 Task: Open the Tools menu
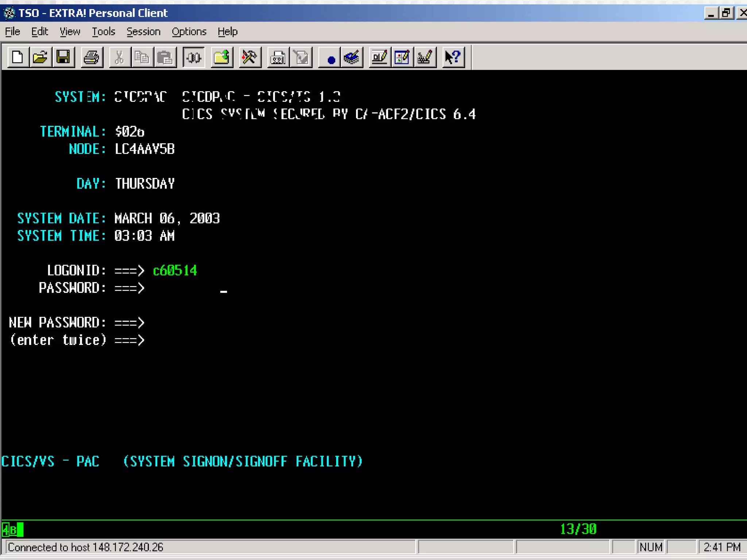coord(103,32)
